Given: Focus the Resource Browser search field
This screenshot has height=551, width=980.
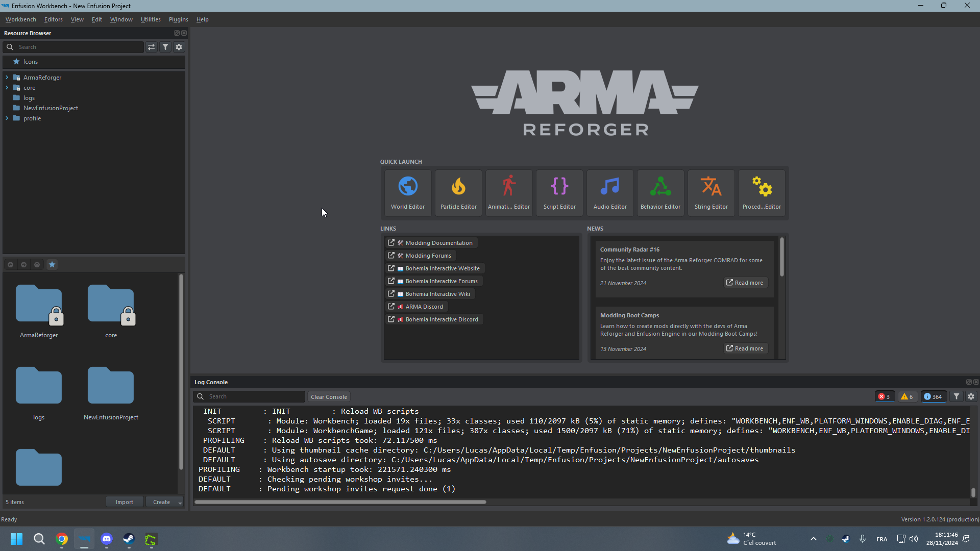Looking at the screenshot, I should (x=74, y=47).
